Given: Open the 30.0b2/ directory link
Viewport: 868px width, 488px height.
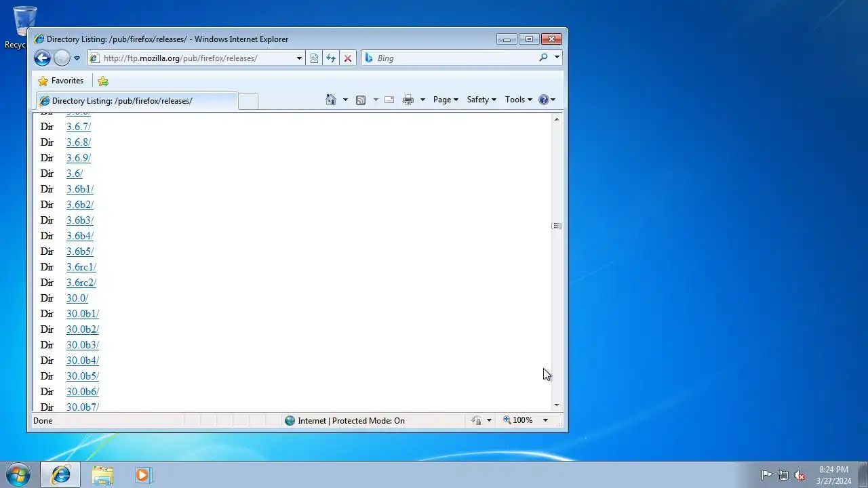Looking at the screenshot, I should point(83,329).
